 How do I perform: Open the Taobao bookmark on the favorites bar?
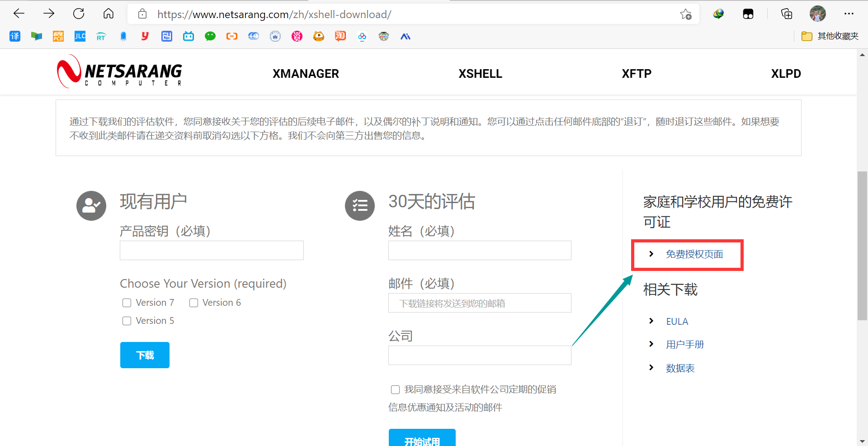pos(340,36)
